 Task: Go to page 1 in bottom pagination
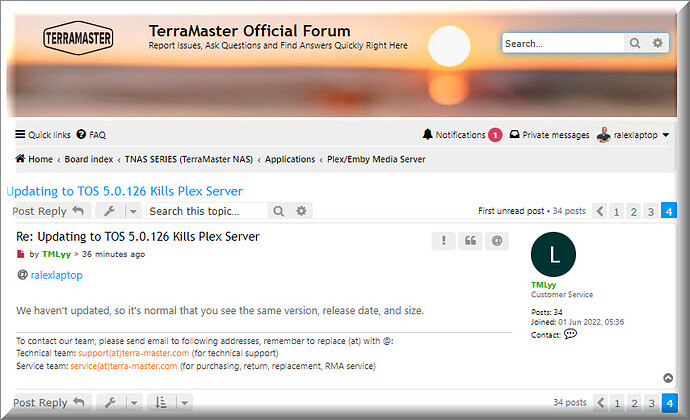coord(617,403)
